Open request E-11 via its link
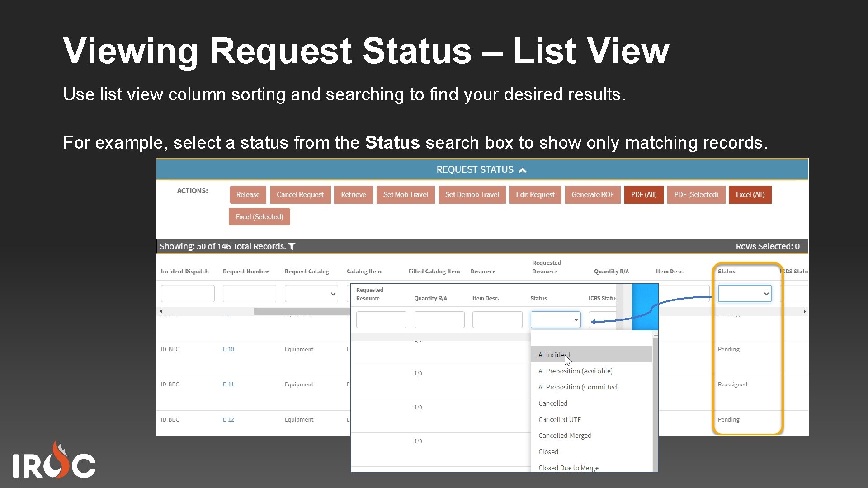 [x=228, y=384]
